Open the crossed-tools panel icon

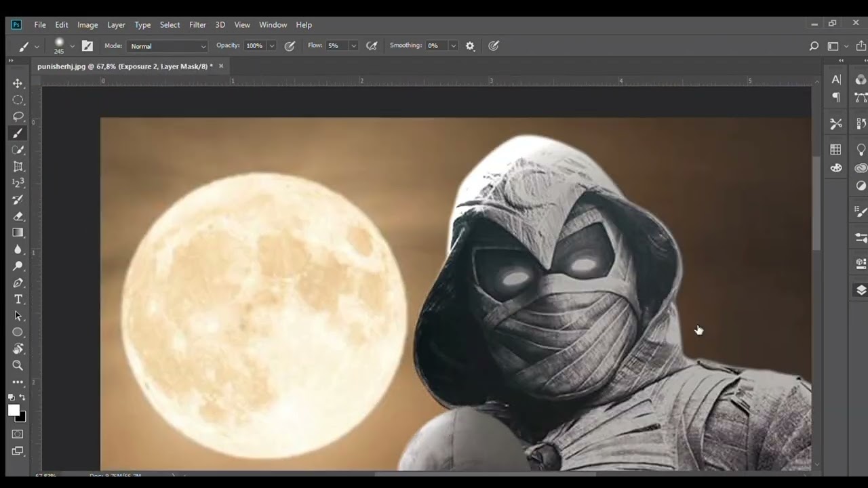(x=836, y=123)
